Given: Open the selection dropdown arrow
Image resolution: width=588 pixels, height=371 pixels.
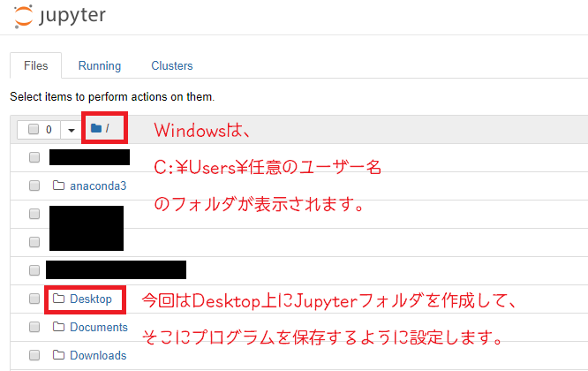Looking at the screenshot, I should click(72, 130).
